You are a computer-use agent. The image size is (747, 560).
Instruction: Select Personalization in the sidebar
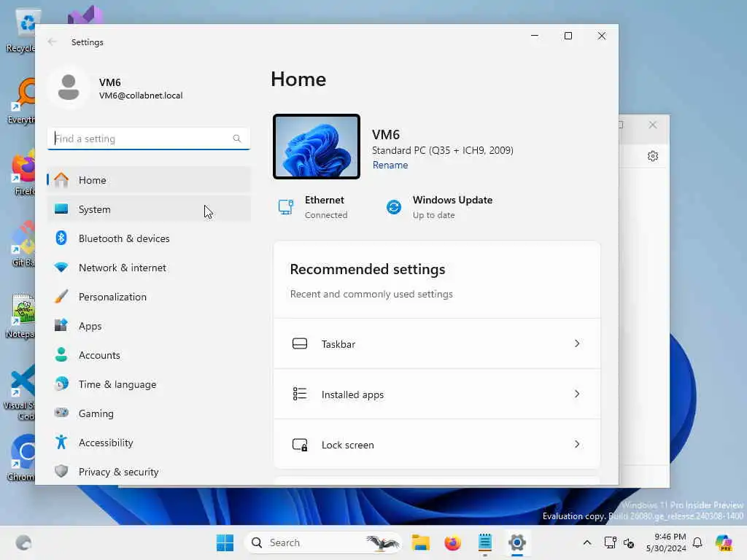point(149,297)
